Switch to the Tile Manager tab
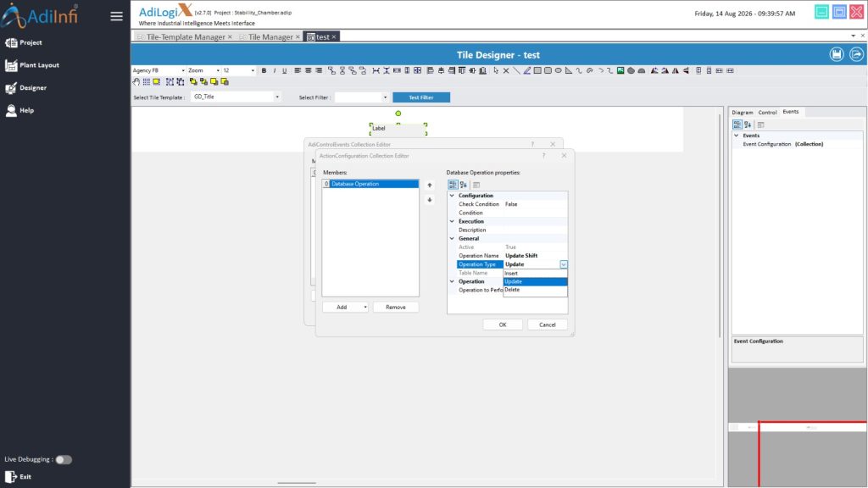The height and width of the screenshot is (488, 868). 270,37
